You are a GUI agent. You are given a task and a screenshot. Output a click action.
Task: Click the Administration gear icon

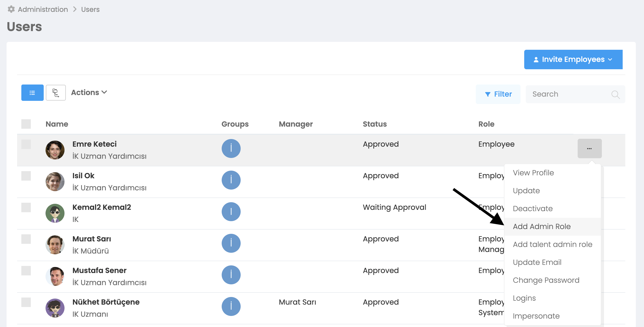11,9
